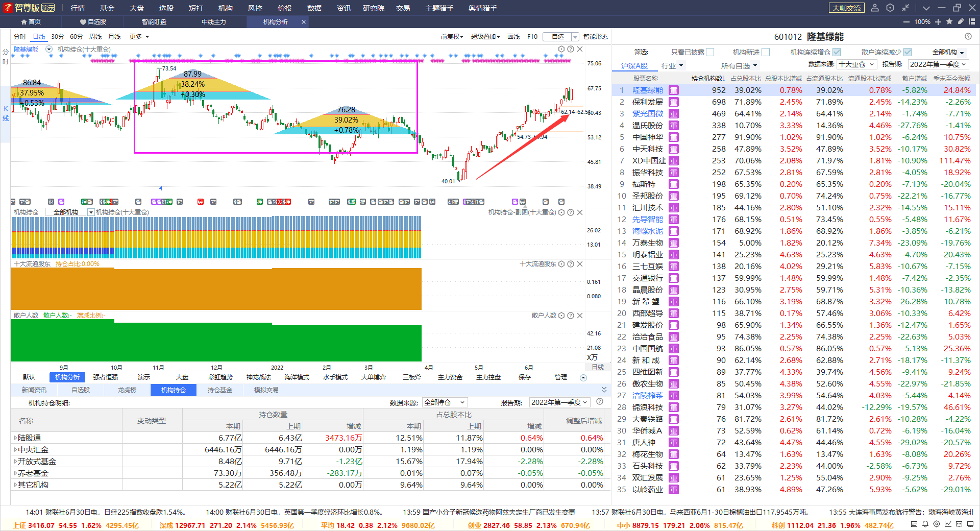Open the 行情 menu
This screenshot has height=531, width=980.
point(78,8)
